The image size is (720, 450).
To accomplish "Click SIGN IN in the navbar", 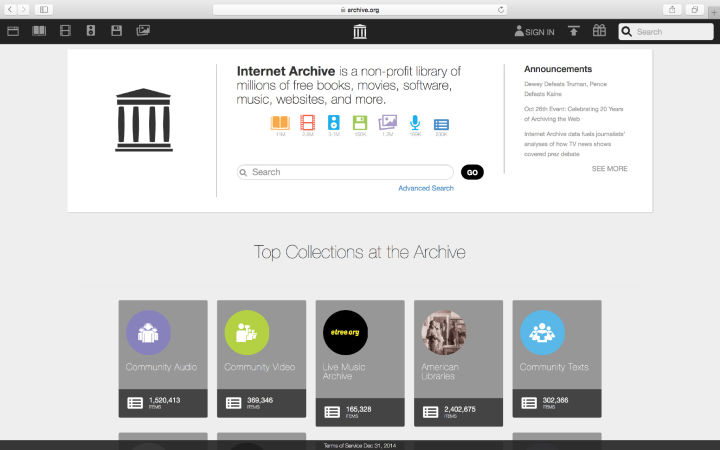I will click(x=534, y=32).
